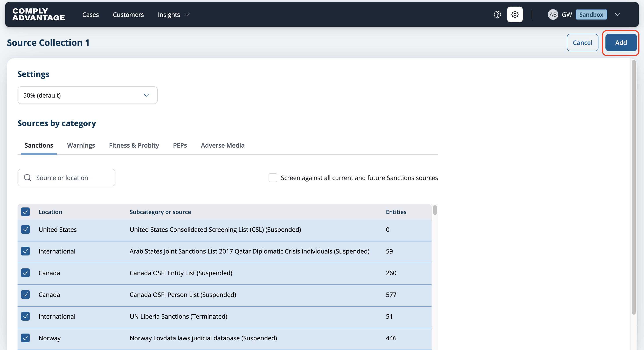Enable screening against all future Sanctions sources
Viewport: 644px width, 350px height.
273,177
